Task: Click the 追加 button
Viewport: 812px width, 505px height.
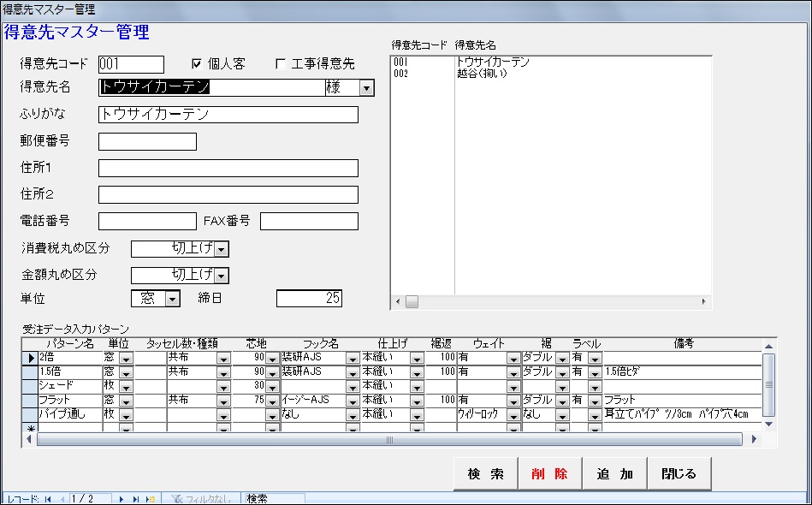Action: [x=614, y=473]
